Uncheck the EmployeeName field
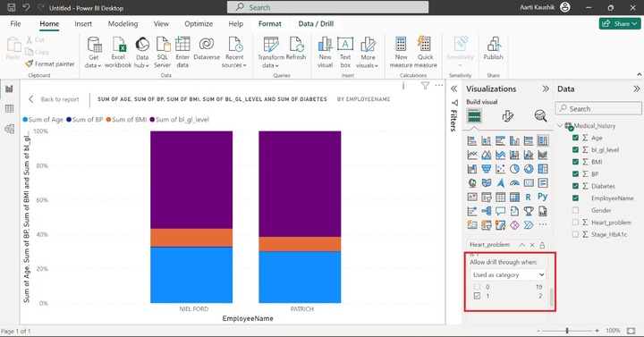The width and height of the screenshot is (644, 337). click(x=575, y=198)
